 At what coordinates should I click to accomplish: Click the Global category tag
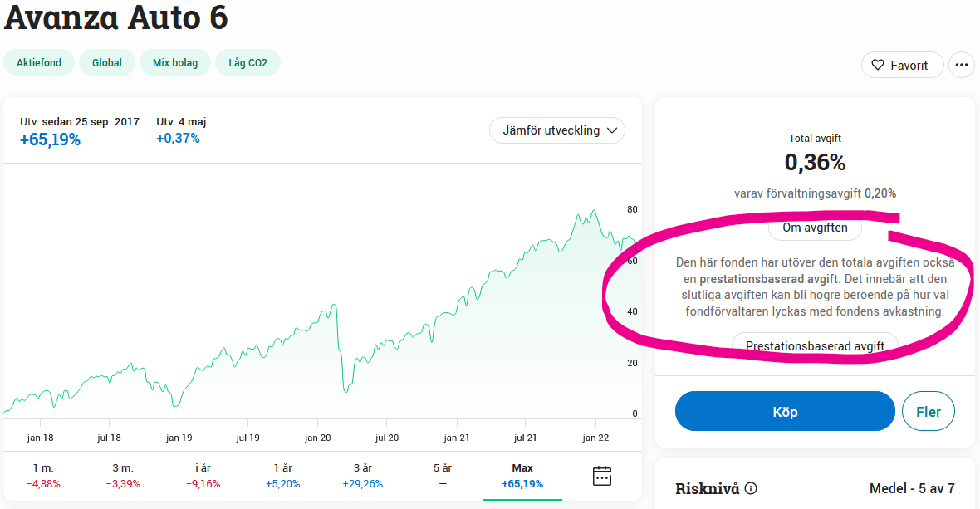click(107, 63)
